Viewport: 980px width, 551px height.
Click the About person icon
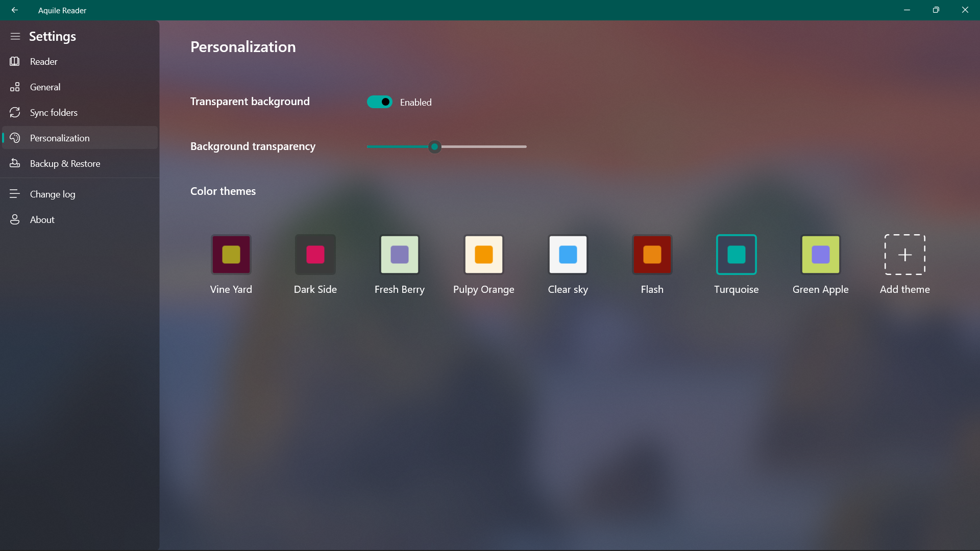pos(15,219)
